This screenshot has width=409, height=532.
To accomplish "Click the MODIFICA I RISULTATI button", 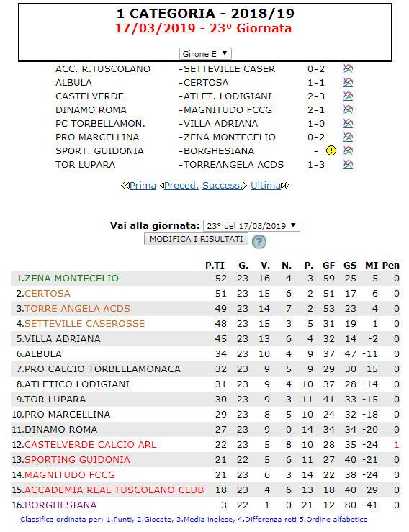I will point(196,239).
